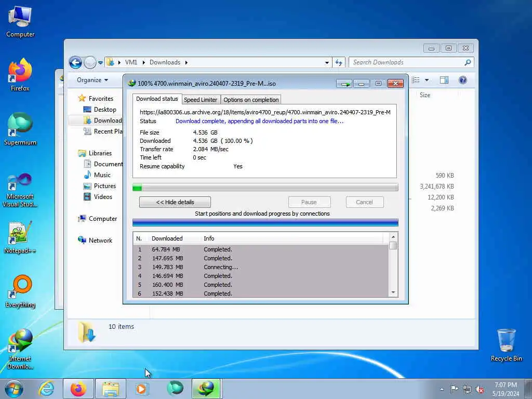Click the Windows Start orb

pos(14,389)
